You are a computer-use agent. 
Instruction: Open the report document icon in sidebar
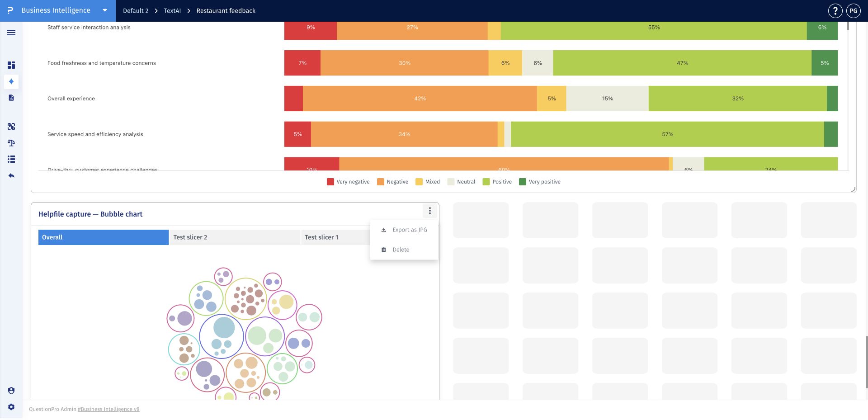click(x=11, y=98)
